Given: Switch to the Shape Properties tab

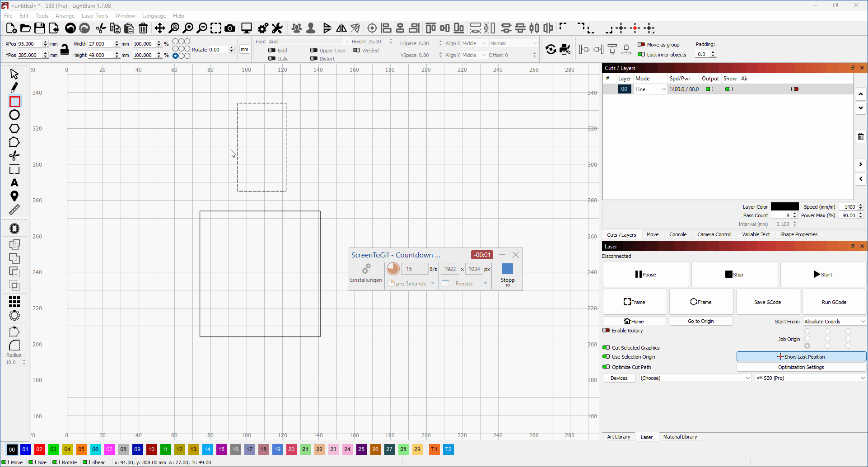Looking at the screenshot, I should pyautogui.click(x=798, y=234).
